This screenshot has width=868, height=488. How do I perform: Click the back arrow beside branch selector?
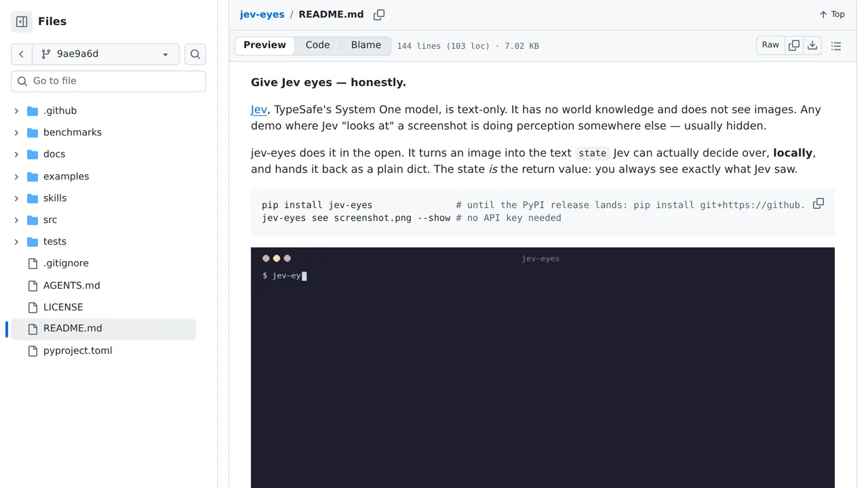pyautogui.click(x=22, y=54)
